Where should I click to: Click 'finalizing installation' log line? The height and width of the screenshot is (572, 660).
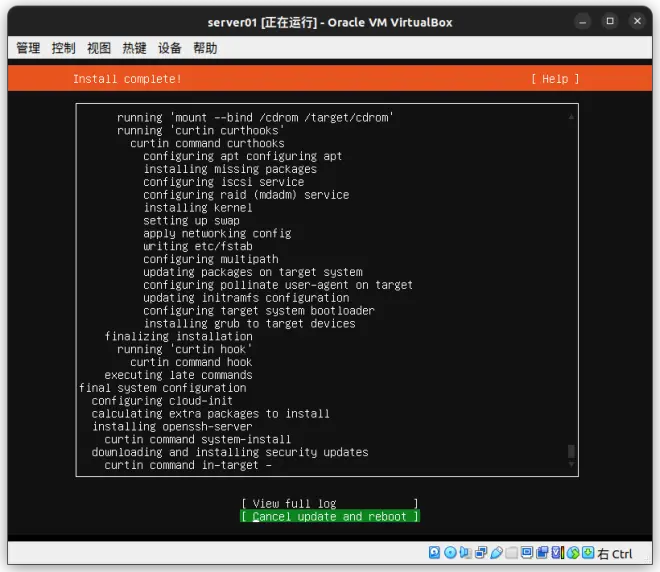click(178, 336)
